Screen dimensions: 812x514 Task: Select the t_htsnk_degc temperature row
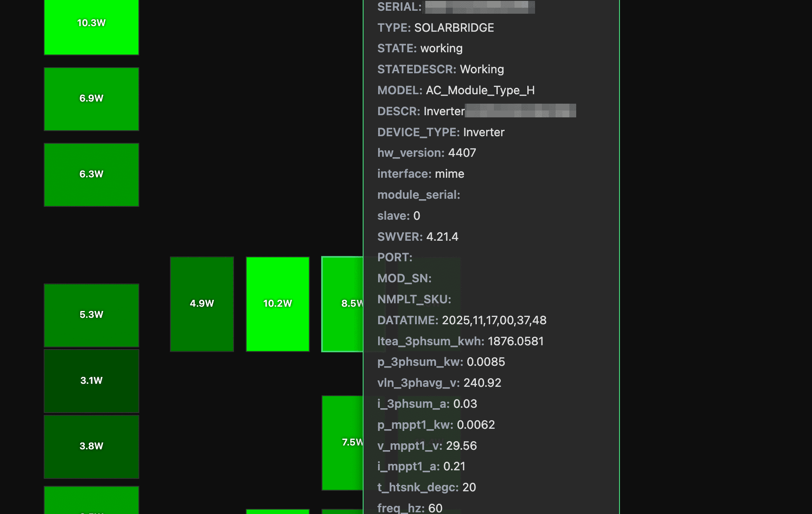426,487
